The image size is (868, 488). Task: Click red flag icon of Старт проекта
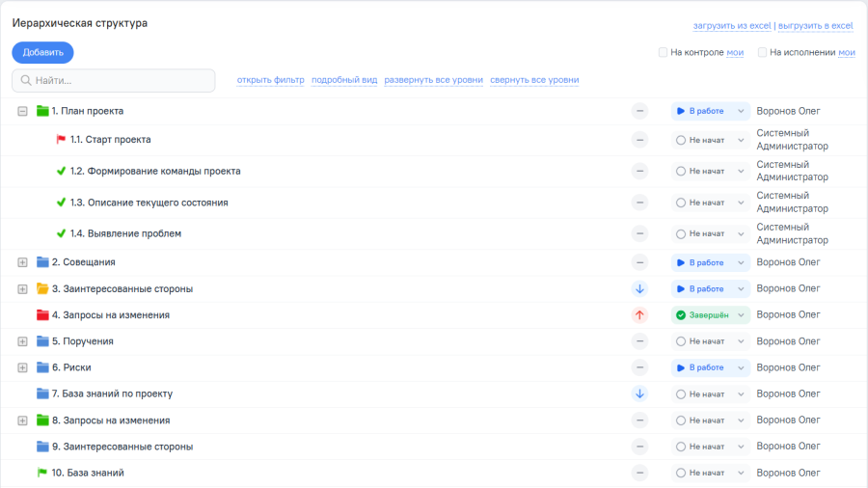(x=61, y=140)
